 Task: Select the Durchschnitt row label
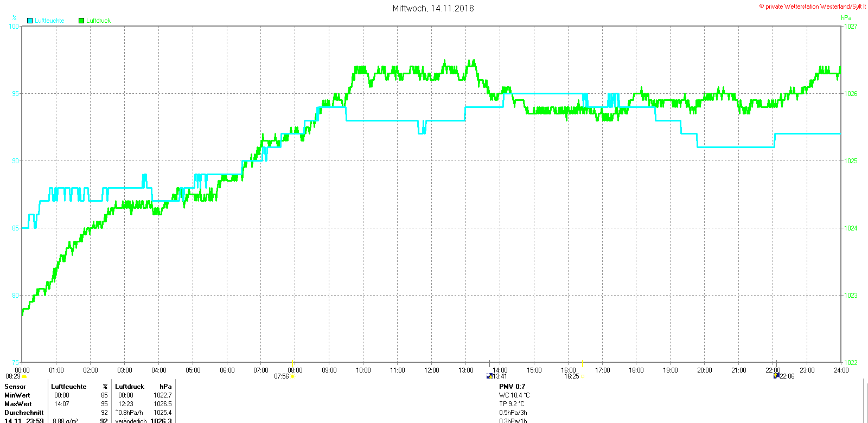coord(24,413)
